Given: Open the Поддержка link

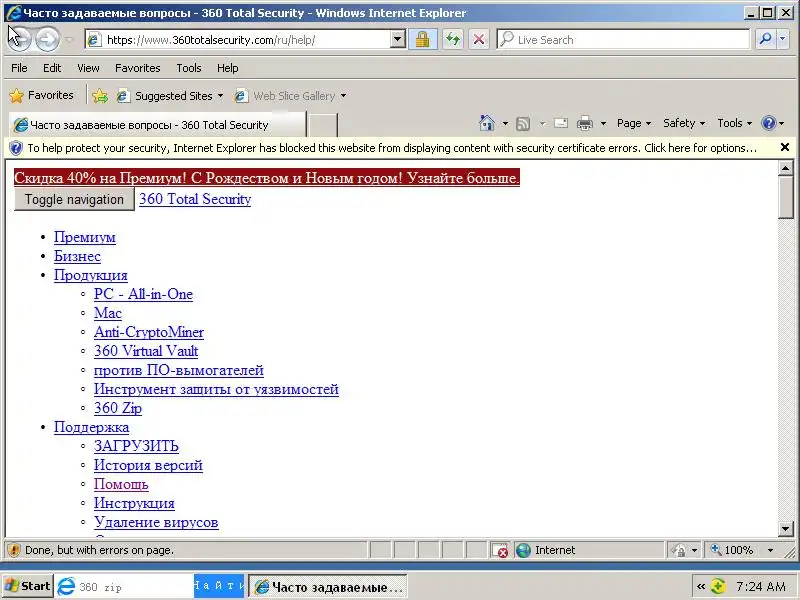Looking at the screenshot, I should click(x=91, y=427).
